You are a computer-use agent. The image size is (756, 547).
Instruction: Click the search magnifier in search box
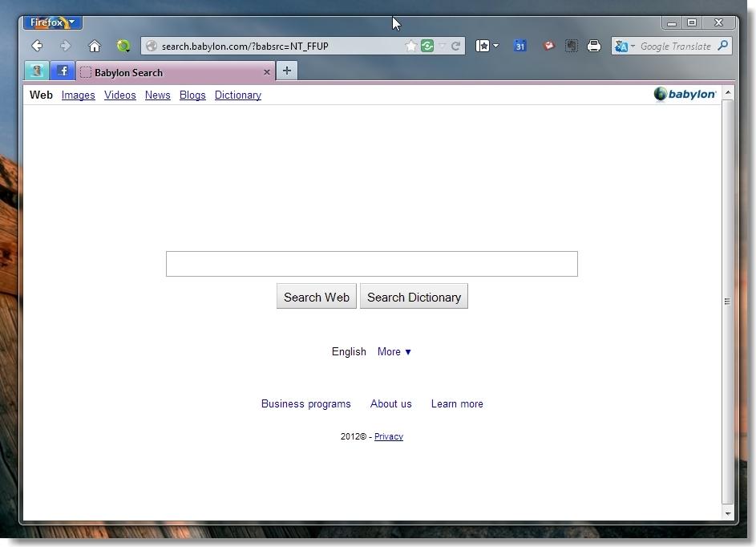[x=723, y=46]
